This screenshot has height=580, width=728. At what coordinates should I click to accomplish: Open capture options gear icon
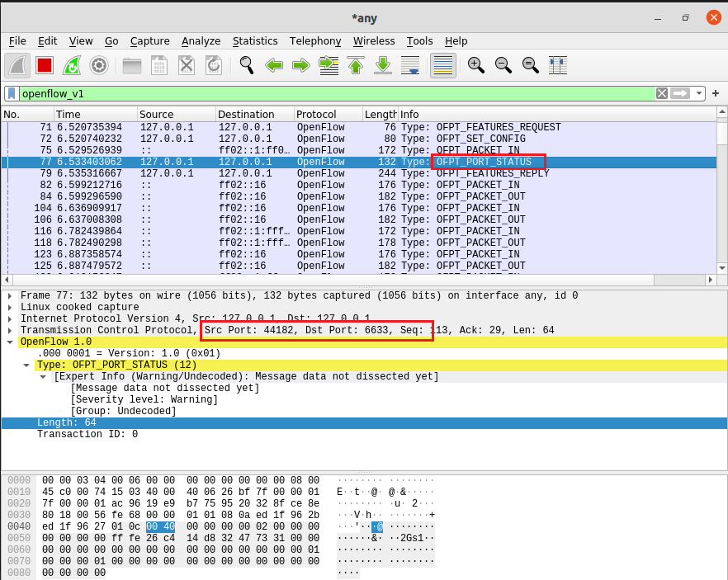99,65
